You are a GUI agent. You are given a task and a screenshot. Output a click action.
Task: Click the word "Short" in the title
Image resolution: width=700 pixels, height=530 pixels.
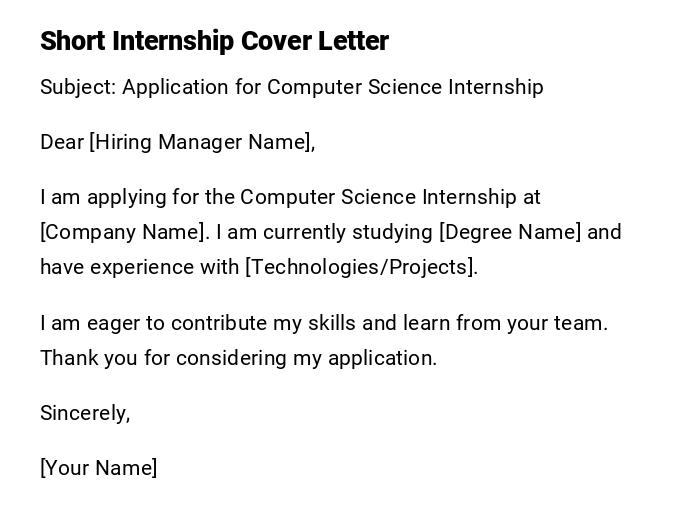click(73, 41)
